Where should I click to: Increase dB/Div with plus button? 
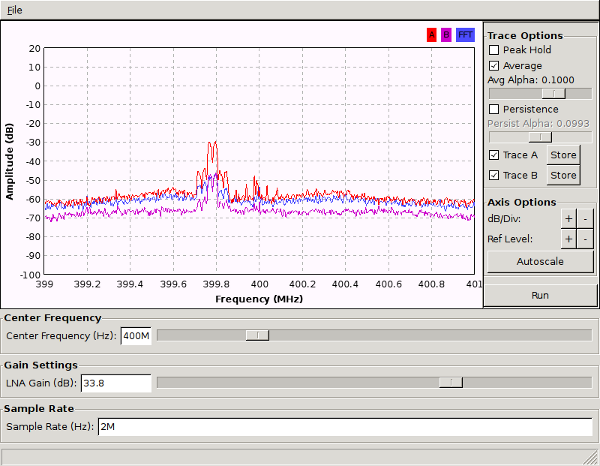569,219
